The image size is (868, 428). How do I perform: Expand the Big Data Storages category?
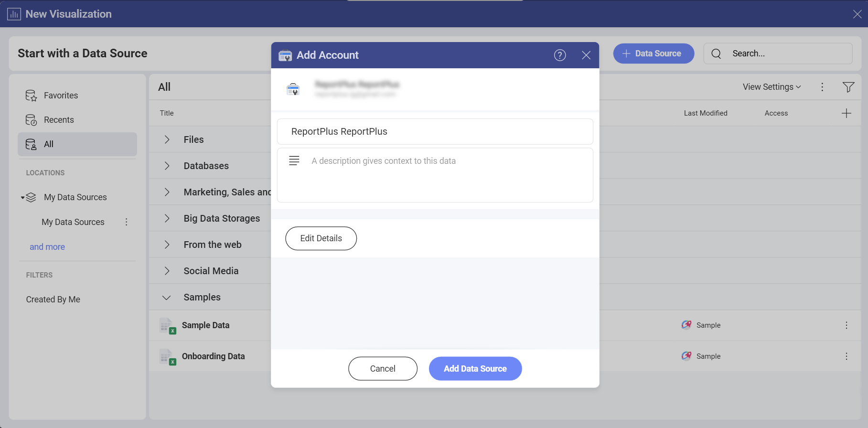(x=167, y=218)
